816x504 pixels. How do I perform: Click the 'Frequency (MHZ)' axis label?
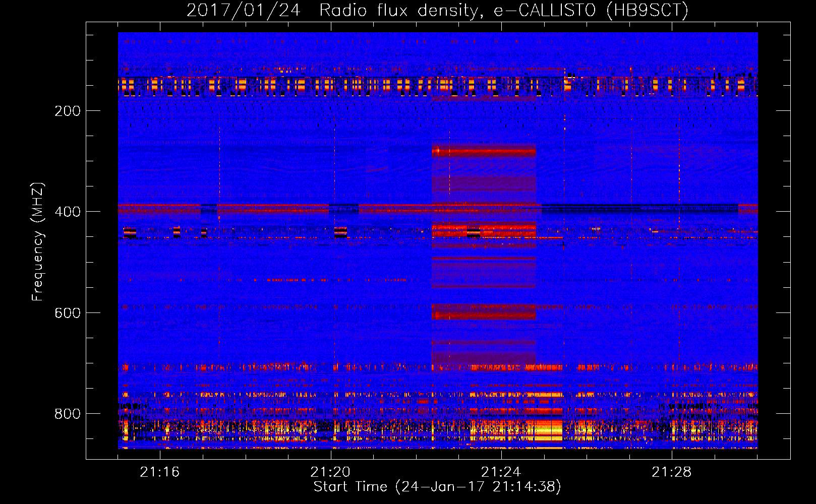pos(38,242)
